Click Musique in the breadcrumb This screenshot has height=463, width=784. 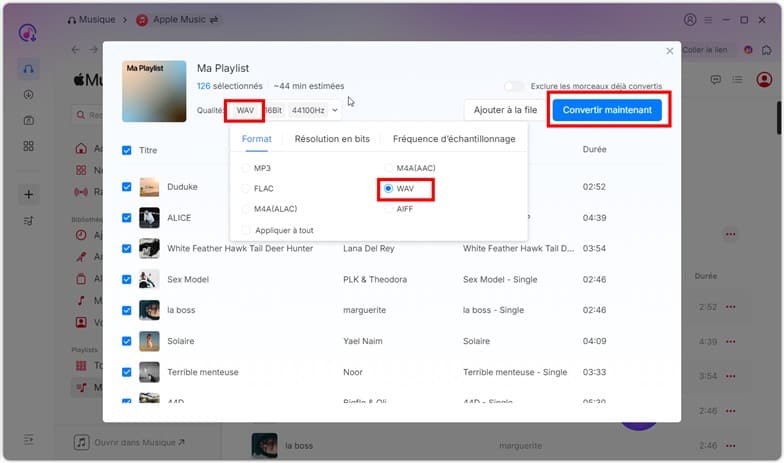97,20
